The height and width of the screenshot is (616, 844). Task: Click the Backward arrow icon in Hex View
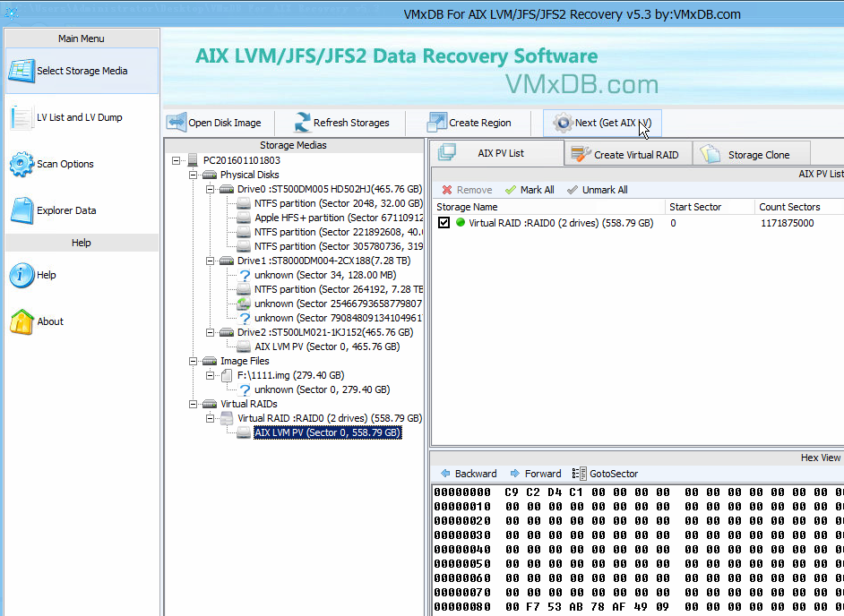tap(445, 474)
